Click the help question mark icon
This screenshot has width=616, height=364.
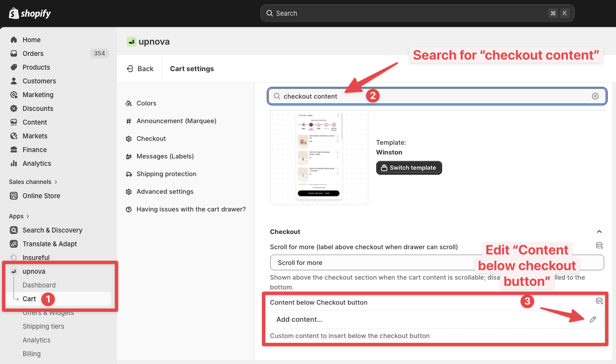[129, 209]
